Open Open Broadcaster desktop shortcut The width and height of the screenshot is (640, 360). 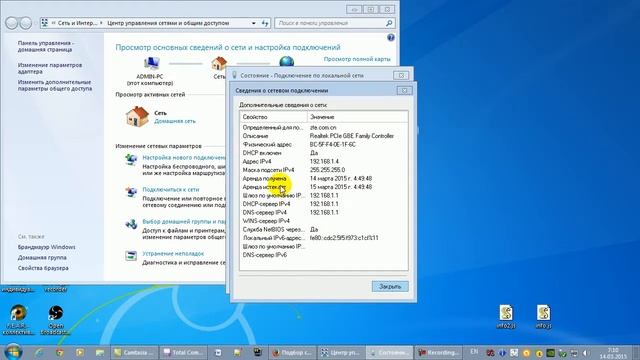56,319
